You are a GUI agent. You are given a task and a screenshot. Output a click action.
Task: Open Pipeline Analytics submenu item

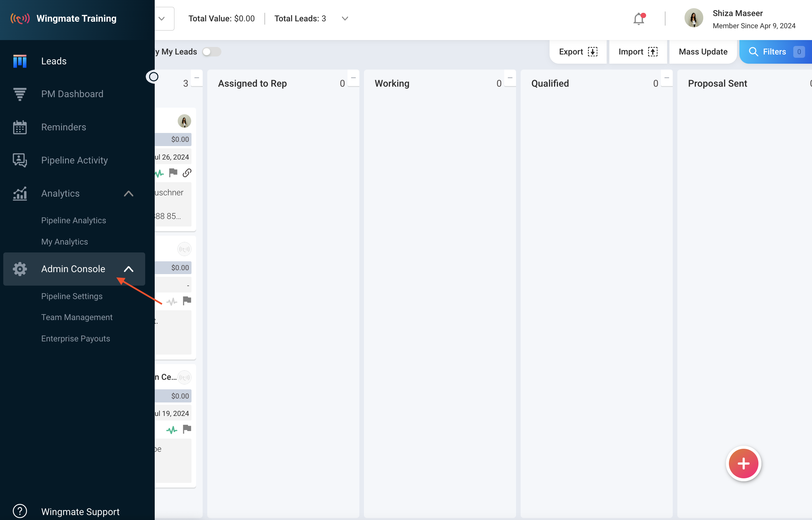(74, 220)
